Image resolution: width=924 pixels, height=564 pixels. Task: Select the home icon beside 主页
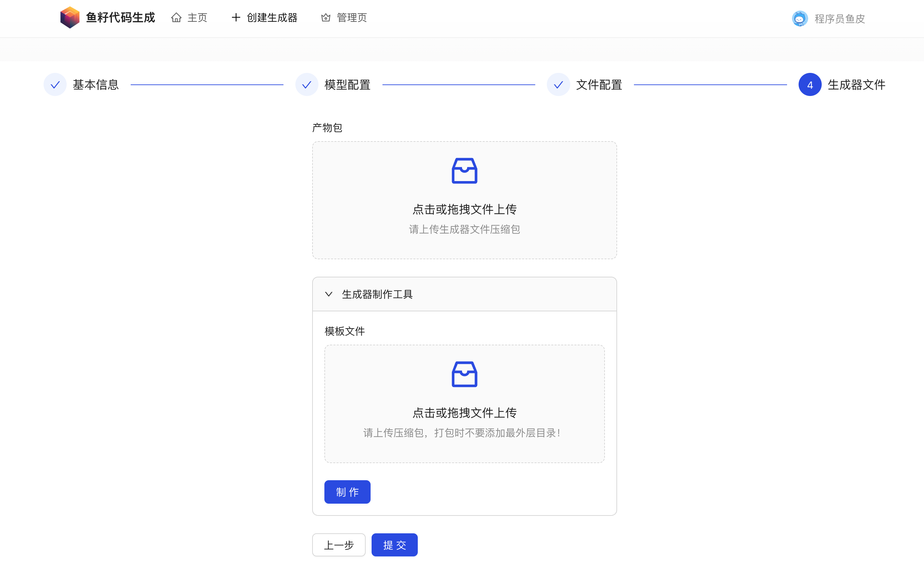tap(177, 17)
